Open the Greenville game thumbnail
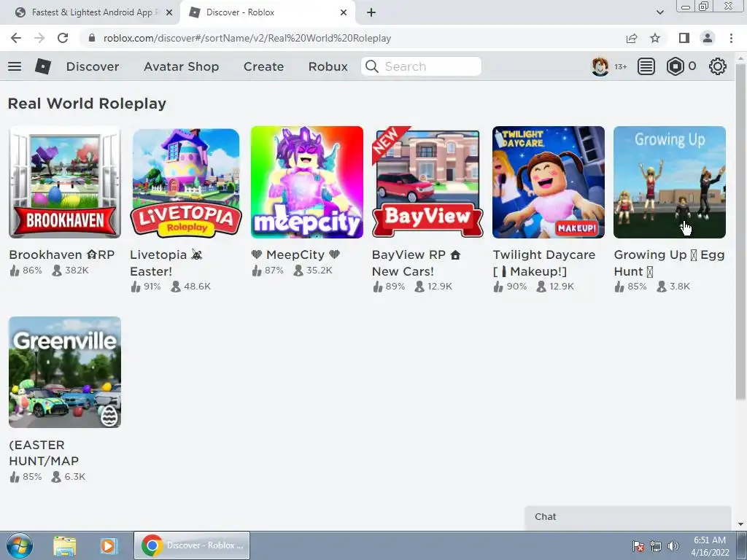 point(65,372)
